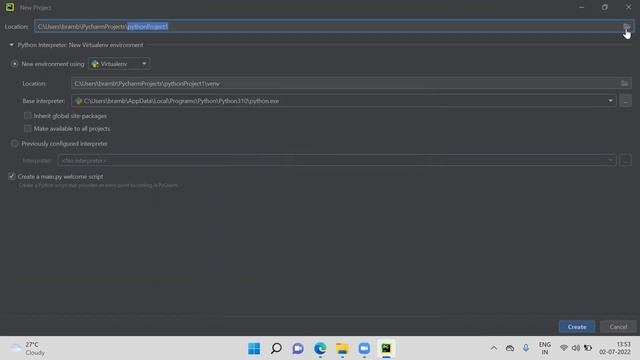Screen dimensions: 640x360
Task: Enable Make available to all projects
Action: point(28,129)
